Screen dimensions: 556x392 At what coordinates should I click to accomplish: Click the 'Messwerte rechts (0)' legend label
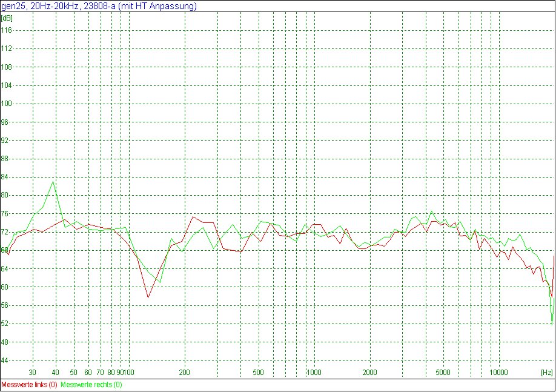pyautogui.click(x=91, y=385)
